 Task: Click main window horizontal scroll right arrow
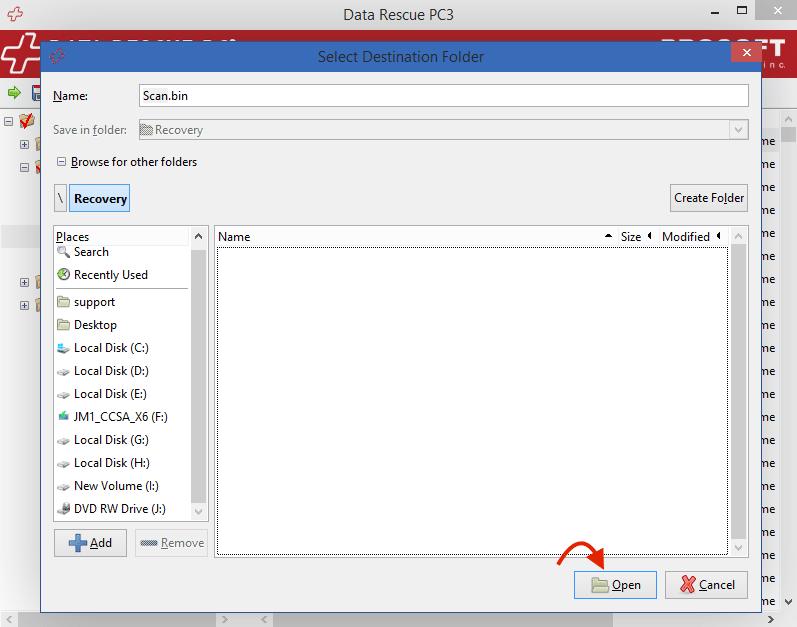point(771,619)
